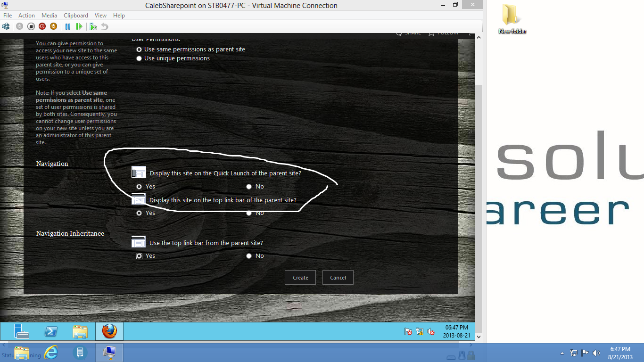Click the Virtual Machine Connection host taskbar button
This screenshot has height=362, width=644.
point(109,353)
